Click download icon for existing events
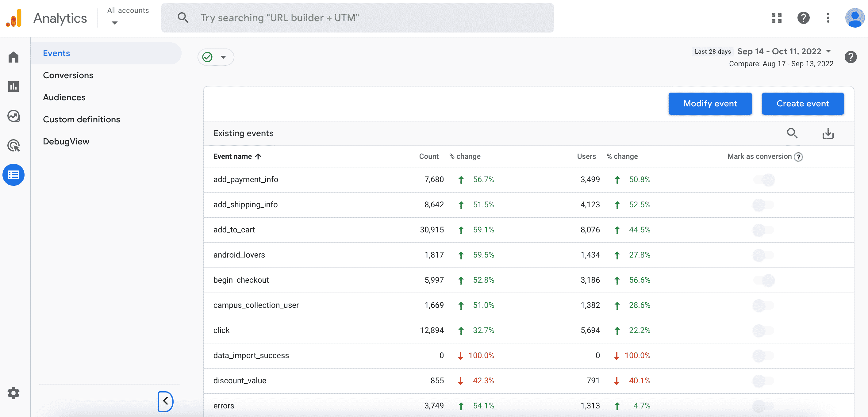The width and height of the screenshot is (868, 417). click(828, 133)
